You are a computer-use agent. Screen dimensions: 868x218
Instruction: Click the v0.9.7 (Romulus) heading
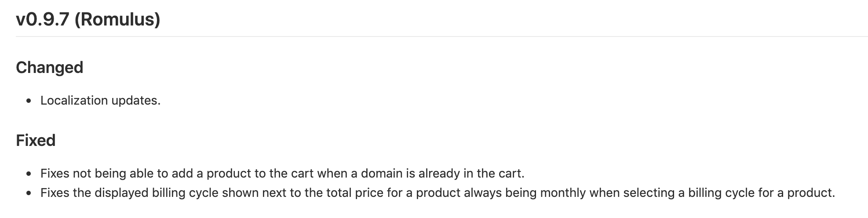(88, 20)
